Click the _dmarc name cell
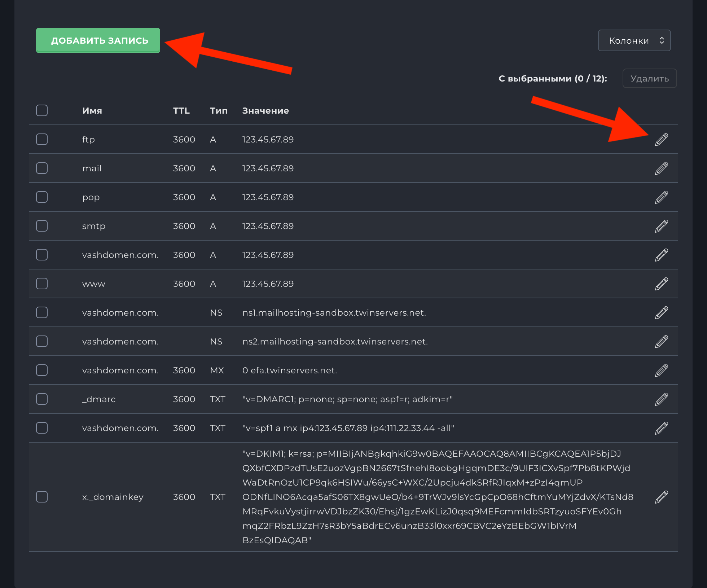 point(99,399)
